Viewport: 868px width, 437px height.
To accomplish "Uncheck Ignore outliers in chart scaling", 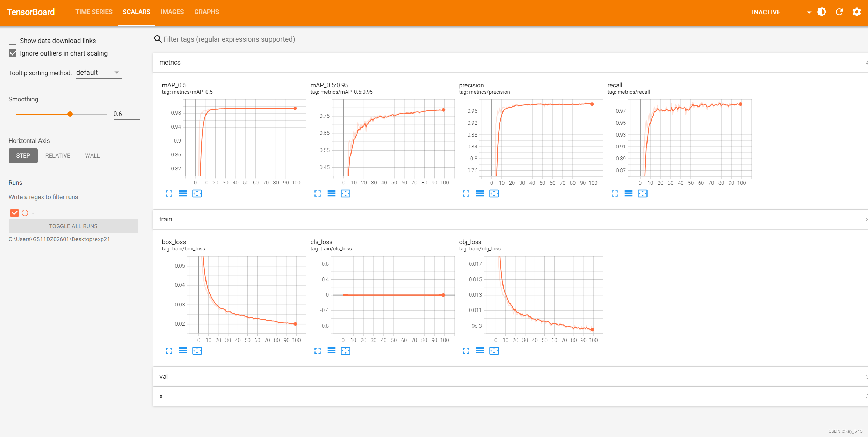I will click(13, 53).
